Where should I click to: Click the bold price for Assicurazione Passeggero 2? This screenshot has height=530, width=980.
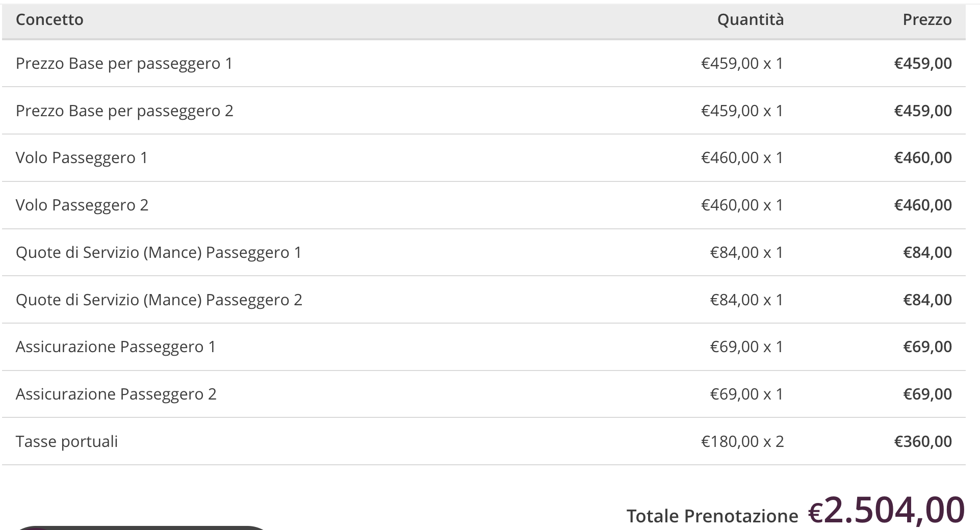[x=927, y=394]
